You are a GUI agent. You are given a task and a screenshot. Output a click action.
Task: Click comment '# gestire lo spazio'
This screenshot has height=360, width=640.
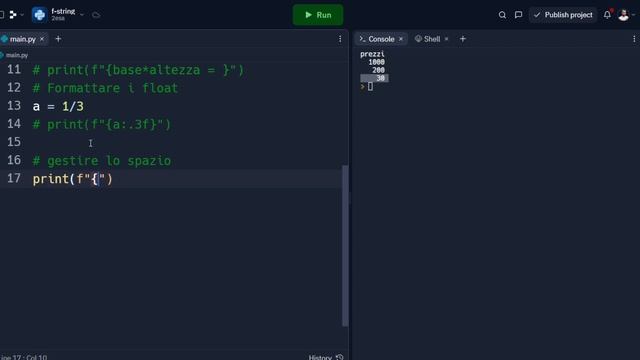coord(102,161)
